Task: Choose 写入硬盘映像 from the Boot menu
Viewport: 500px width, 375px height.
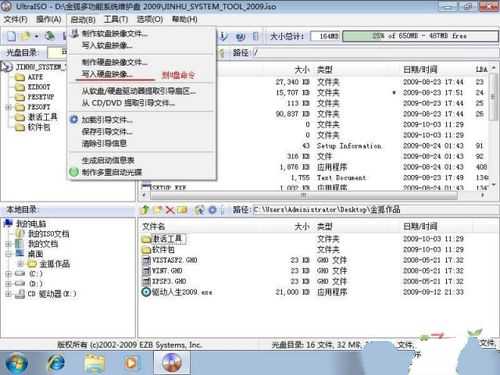Action: click(x=107, y=74)
